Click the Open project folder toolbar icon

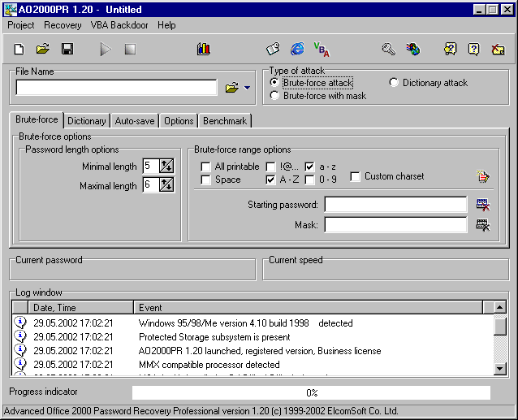tap(43, 50)
